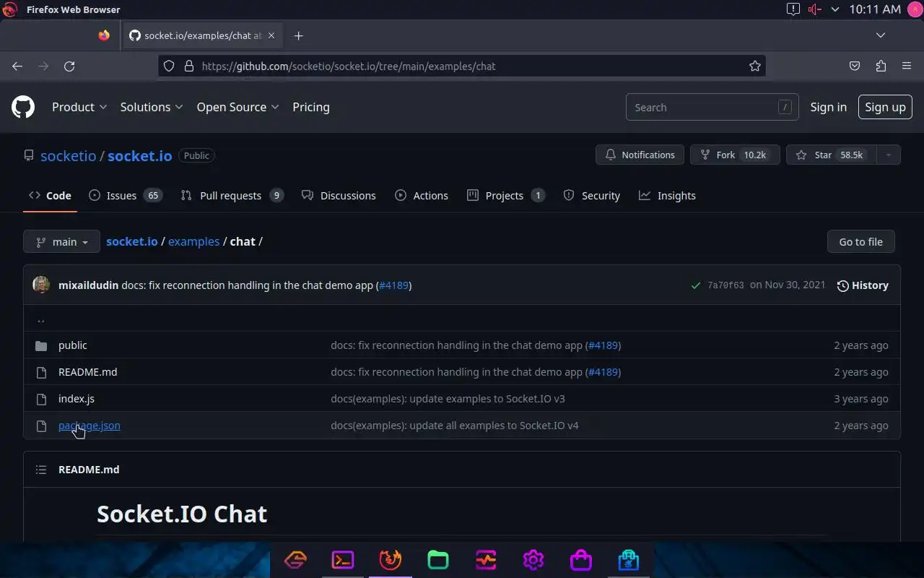This screenshot has height=578, width=924.
Task: Expand the Open Source menu
Action: pos(238,107)
